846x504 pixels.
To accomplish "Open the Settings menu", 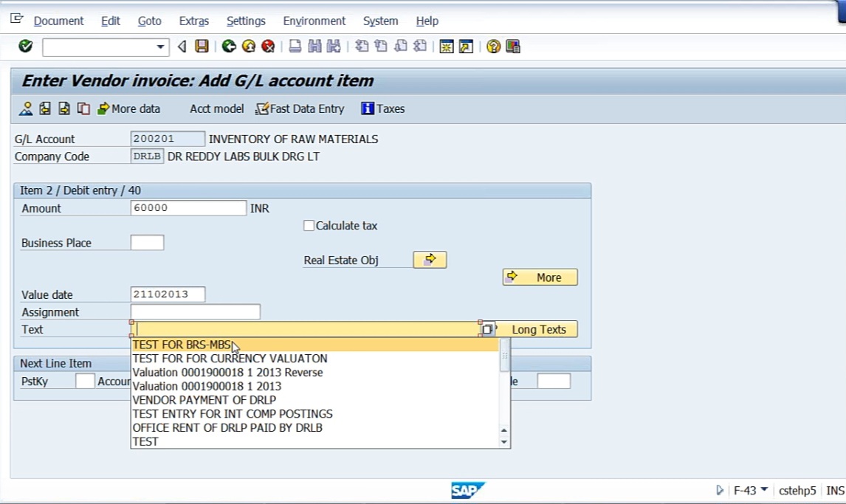I will [246, 21].
